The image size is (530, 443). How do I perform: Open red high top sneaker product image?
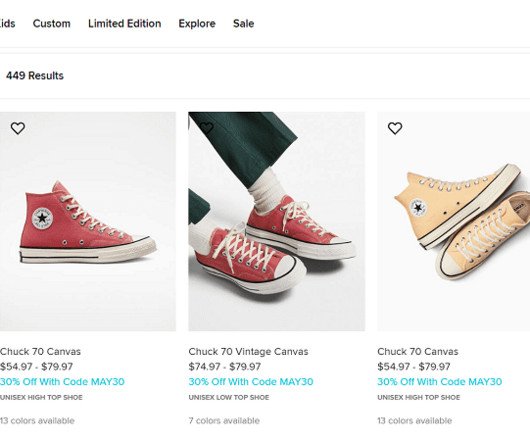(x=88, y=221)
